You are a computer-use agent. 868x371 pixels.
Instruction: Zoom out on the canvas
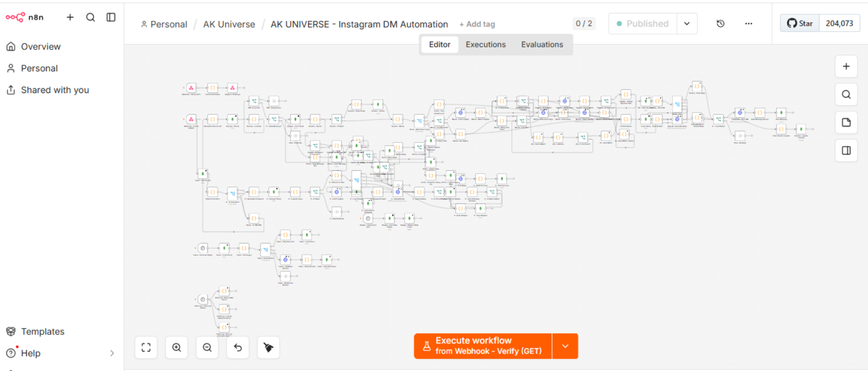point(207,347)
